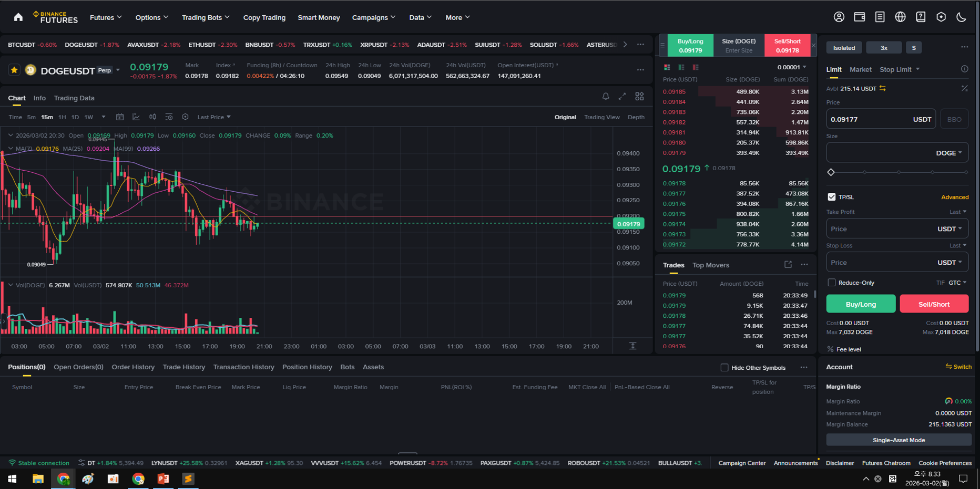
Task: Open the Last Price dropdown on chart
Action: pyautogui.click(x=214, y=117)
